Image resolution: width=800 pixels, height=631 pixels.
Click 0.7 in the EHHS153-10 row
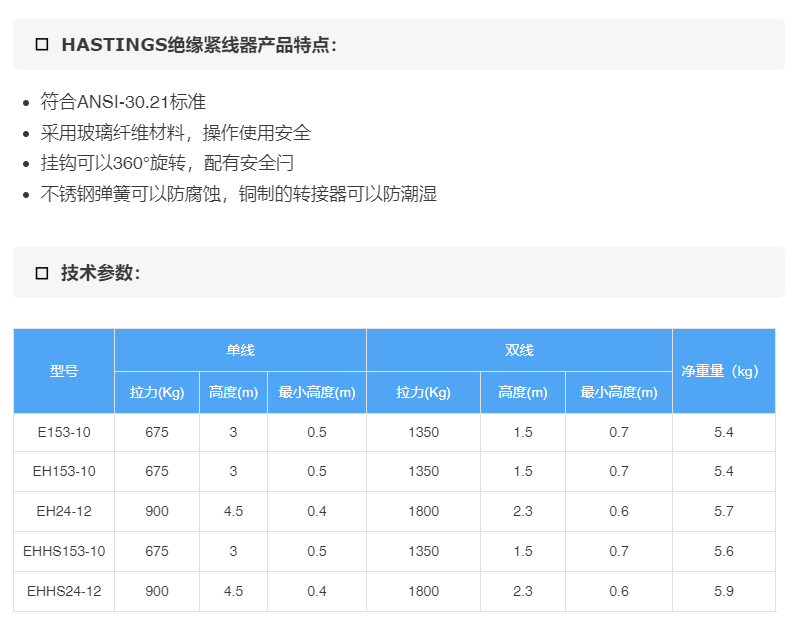619,551
